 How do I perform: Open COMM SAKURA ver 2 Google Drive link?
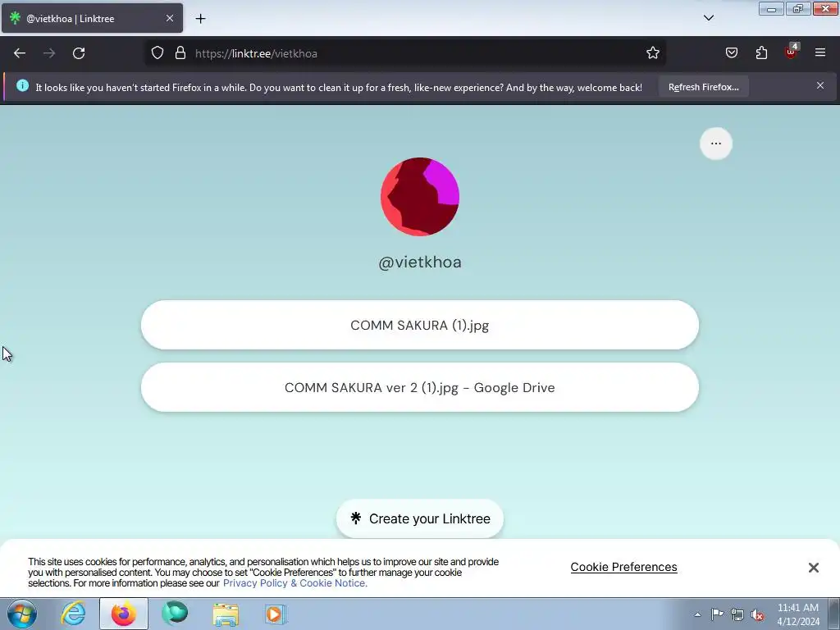pos(420,387)
